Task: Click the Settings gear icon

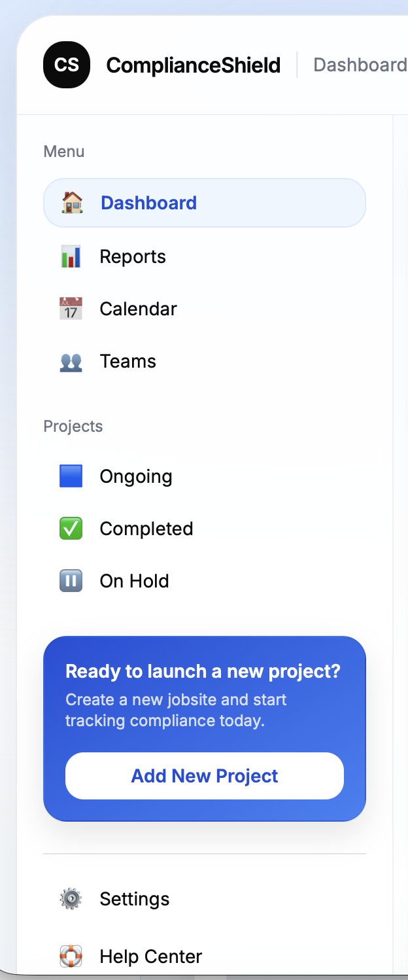Action: click(x=71, y=899)
